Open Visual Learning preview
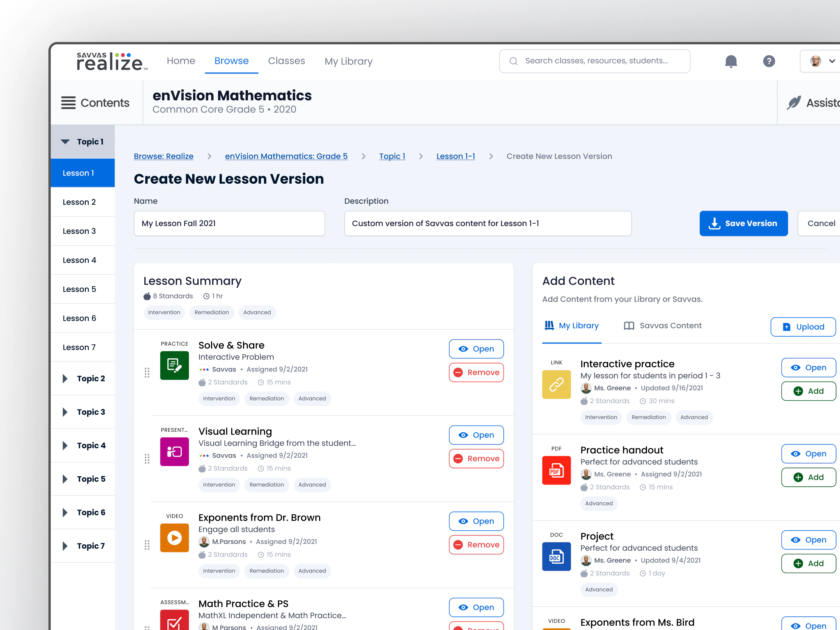 coord(476,435)
